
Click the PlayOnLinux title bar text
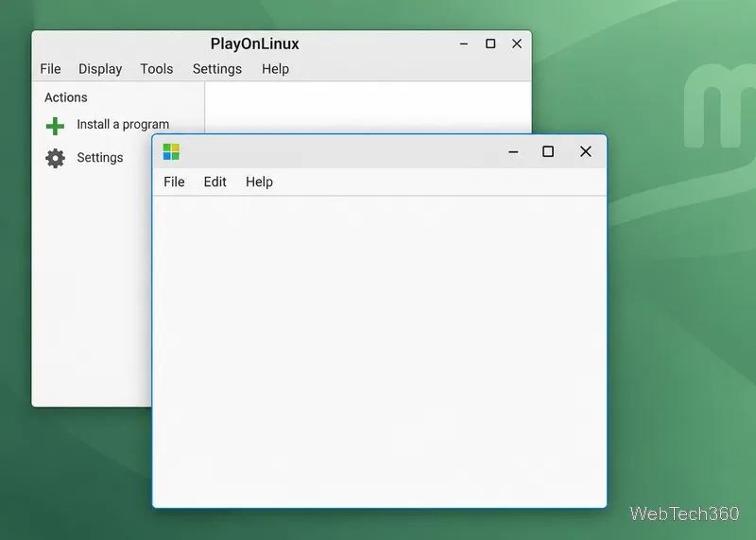pos(254,44)
